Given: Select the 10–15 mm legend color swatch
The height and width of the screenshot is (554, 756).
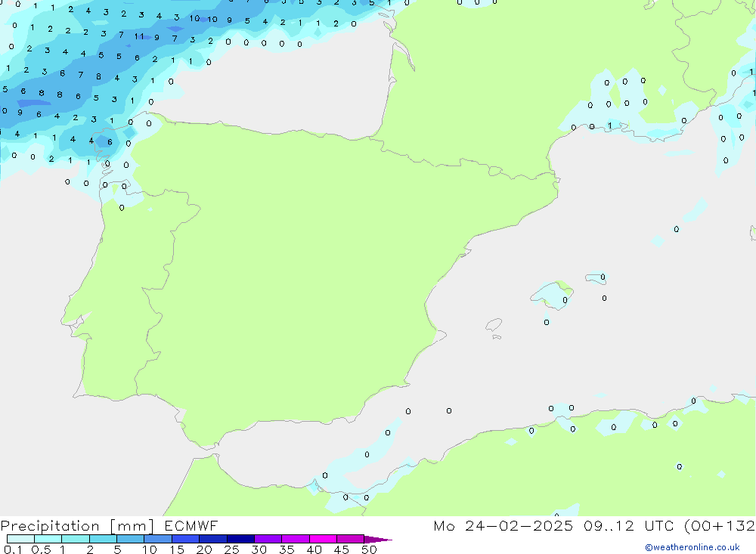Looking at the screenshot, I should click(158, 539).
